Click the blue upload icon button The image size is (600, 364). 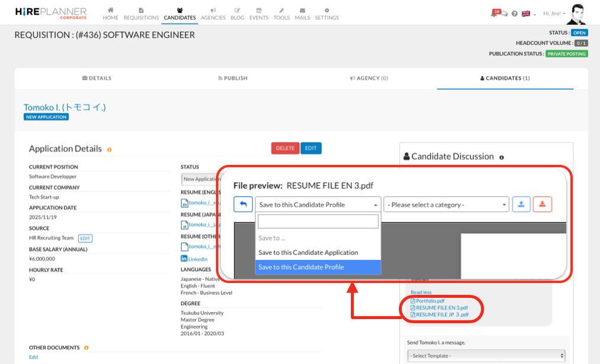click(x=521, y=204)
